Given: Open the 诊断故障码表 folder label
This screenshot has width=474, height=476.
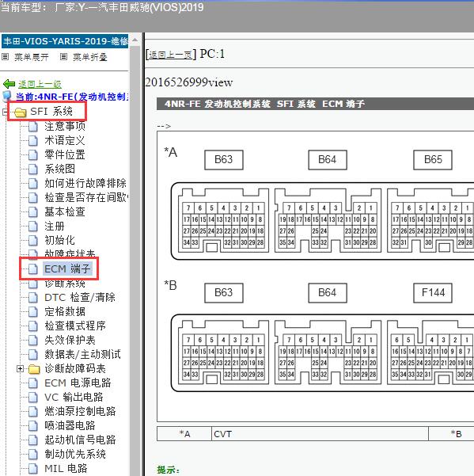Looking at the screenshot, I should click(75, 368).
